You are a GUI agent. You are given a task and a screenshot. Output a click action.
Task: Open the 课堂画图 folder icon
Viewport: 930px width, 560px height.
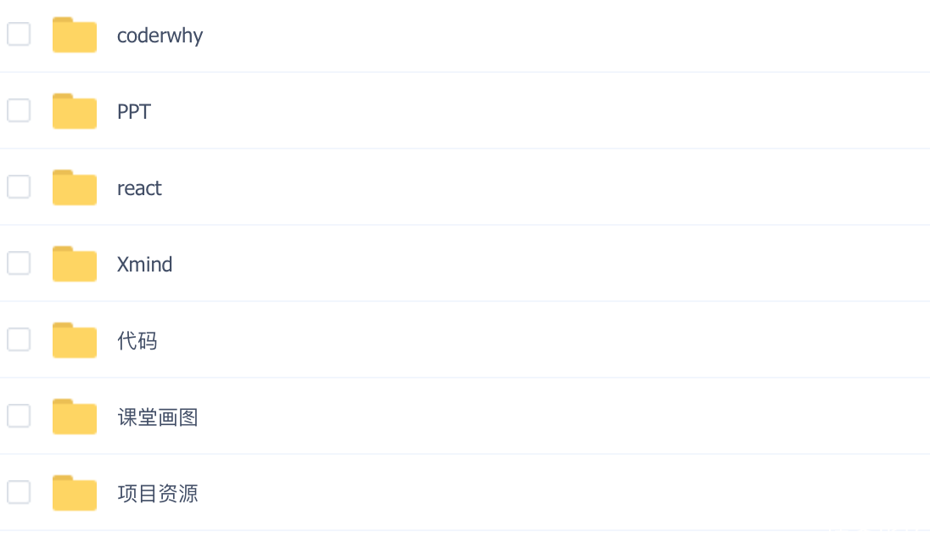75,417
